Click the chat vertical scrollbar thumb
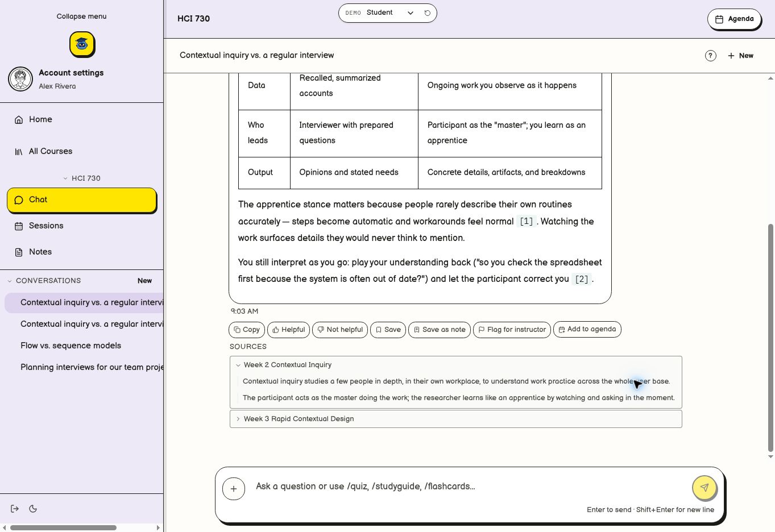The height and width of the screenshot is (532, 775). click(x=771, y=338)
